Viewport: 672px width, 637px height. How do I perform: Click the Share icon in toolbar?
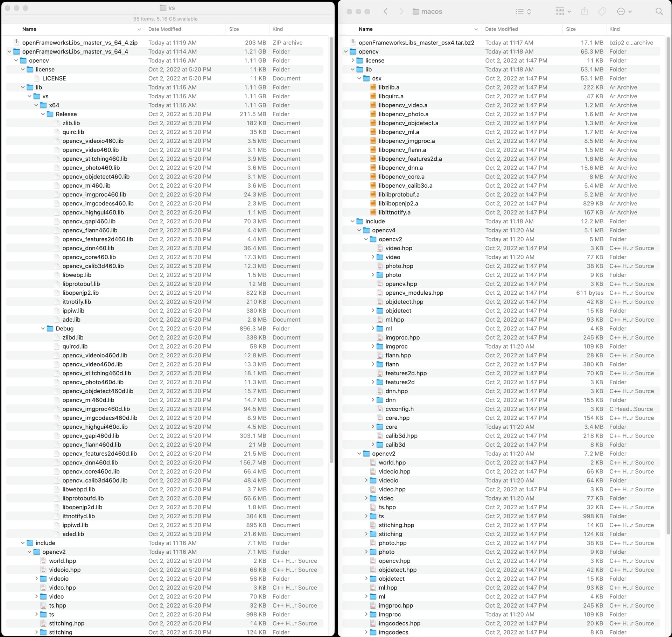coord(584,12)
